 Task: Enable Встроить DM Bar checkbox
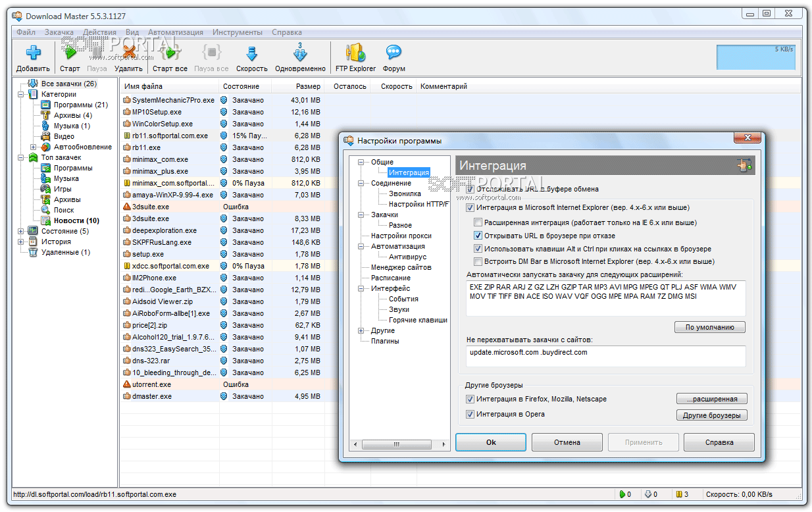coord(478,261)
